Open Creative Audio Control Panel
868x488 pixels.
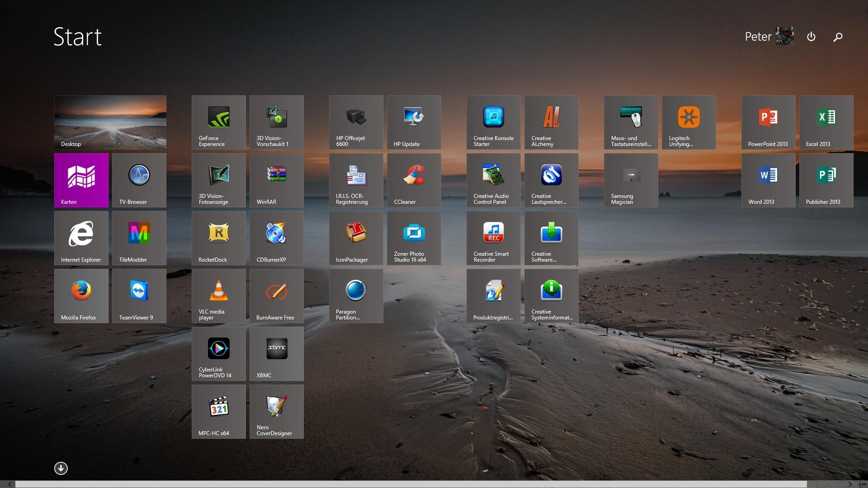point(494,180)
